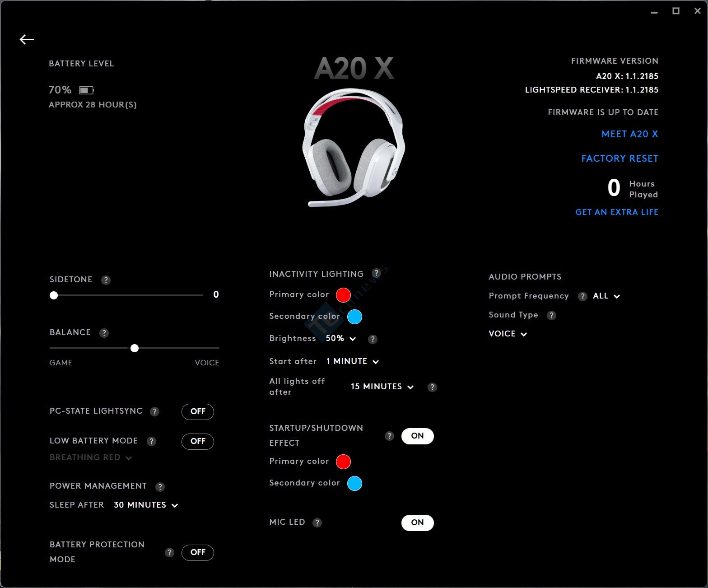This screenshot has width=708, height=588.
Task: Open PC-State Lightsync help icon
Action: coord(154,411)
